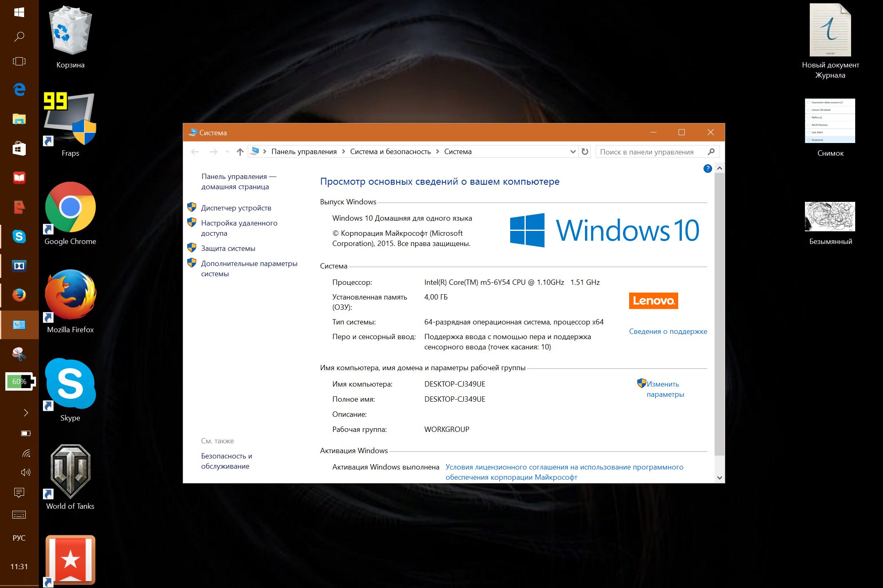Click the Intel(R) Core(TM) m5-6Y54 processor text
The image size is (883, 588).
(512, 282)
